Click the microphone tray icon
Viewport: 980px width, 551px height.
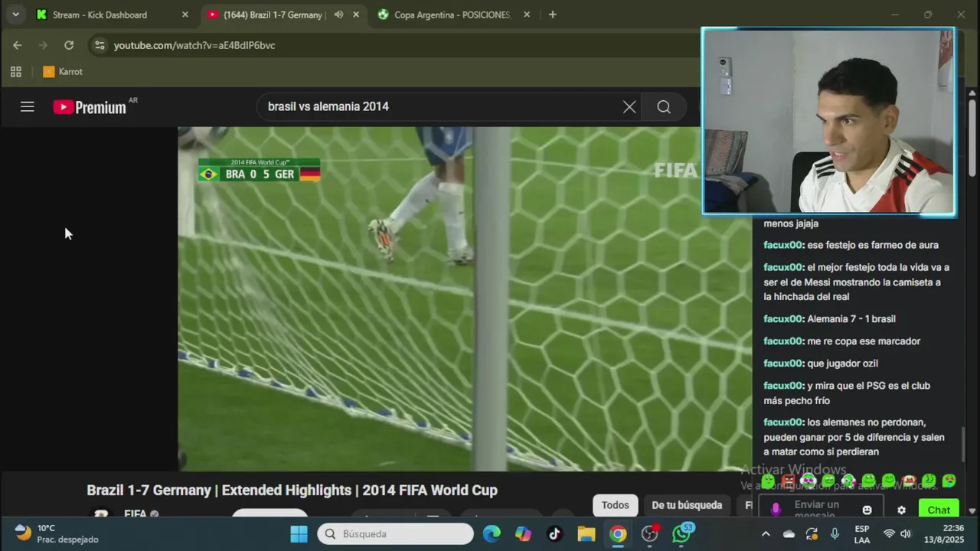(x=835, y=534)
